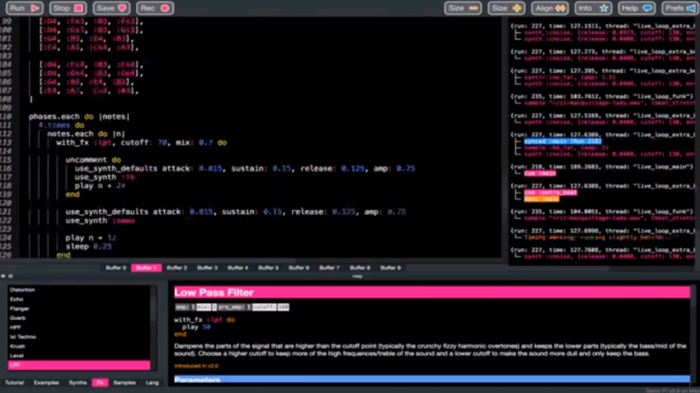Toggle the Prefs panel button
Viewport: 700px width, 393px height.
point(679,8)
